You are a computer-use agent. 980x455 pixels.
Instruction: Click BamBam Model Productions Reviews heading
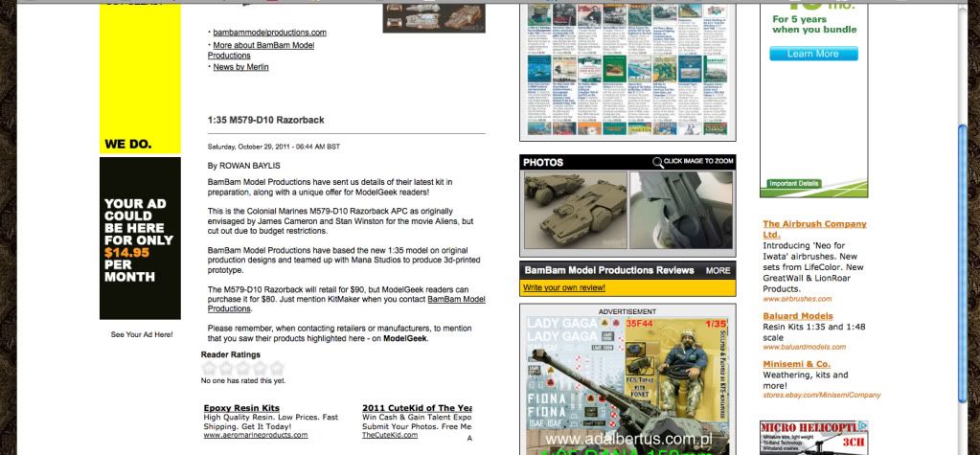(608, 271)
